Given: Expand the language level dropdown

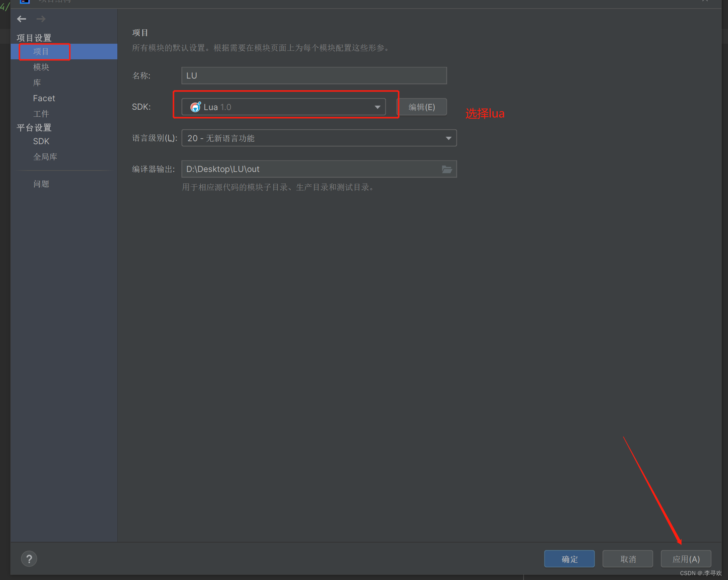Looking at the screenshot, I should [448, 138].
